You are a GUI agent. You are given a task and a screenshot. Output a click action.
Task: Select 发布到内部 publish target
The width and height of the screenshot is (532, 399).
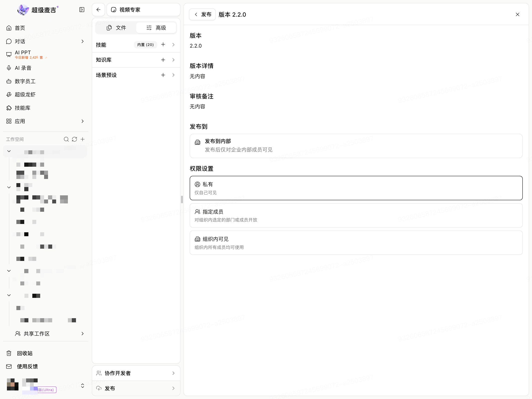coord(356,146)
